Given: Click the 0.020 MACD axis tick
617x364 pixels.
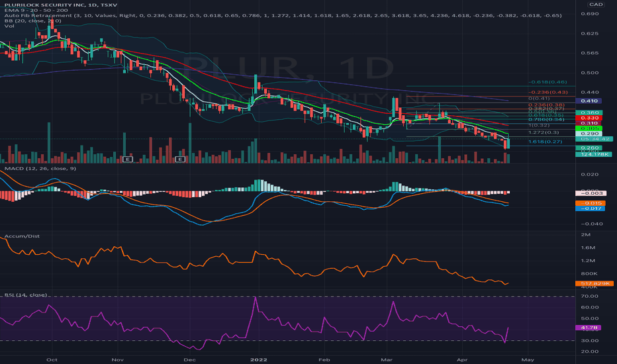Looking at the screenshot, I should [x=589, y=174].
